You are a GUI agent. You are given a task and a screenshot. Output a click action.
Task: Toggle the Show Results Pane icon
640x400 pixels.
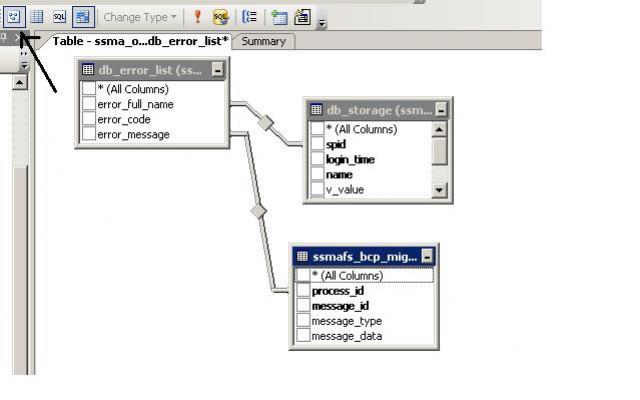[x=83, y=17]
